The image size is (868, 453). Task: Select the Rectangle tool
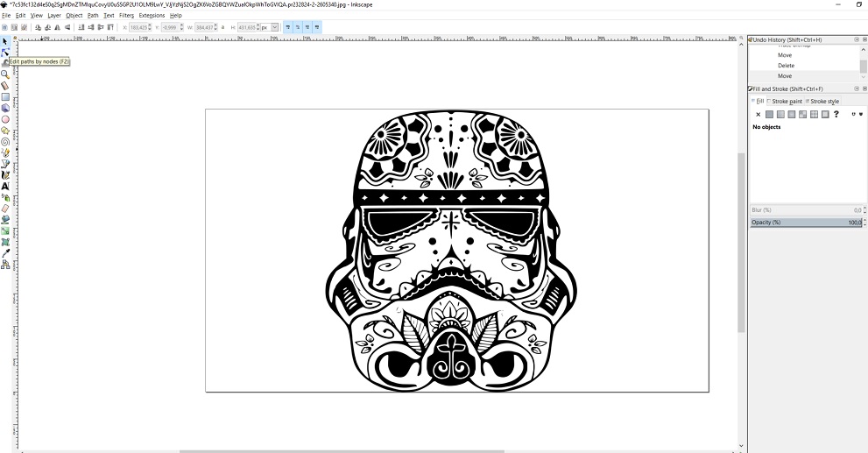[x=5, y=97]
